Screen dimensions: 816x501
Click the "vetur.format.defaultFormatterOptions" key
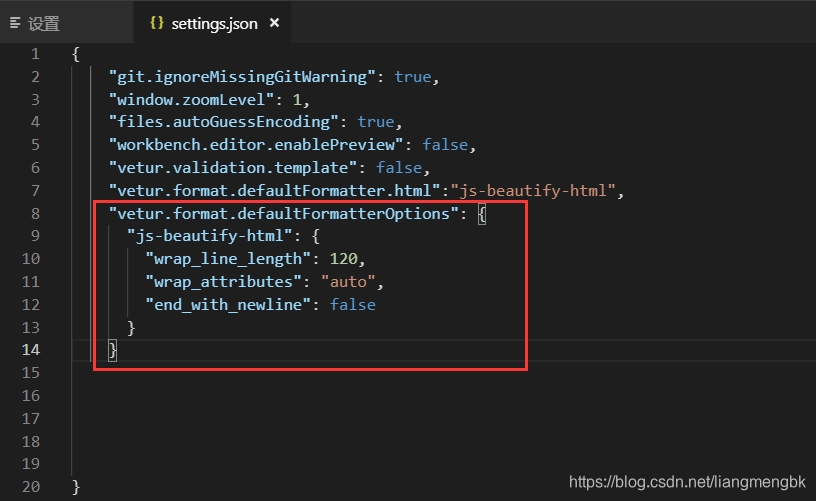point(284,213)
